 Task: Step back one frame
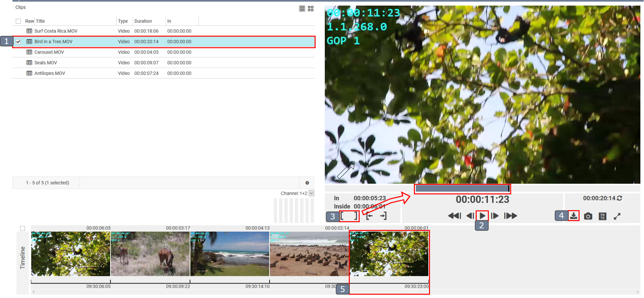pos(470,216)
